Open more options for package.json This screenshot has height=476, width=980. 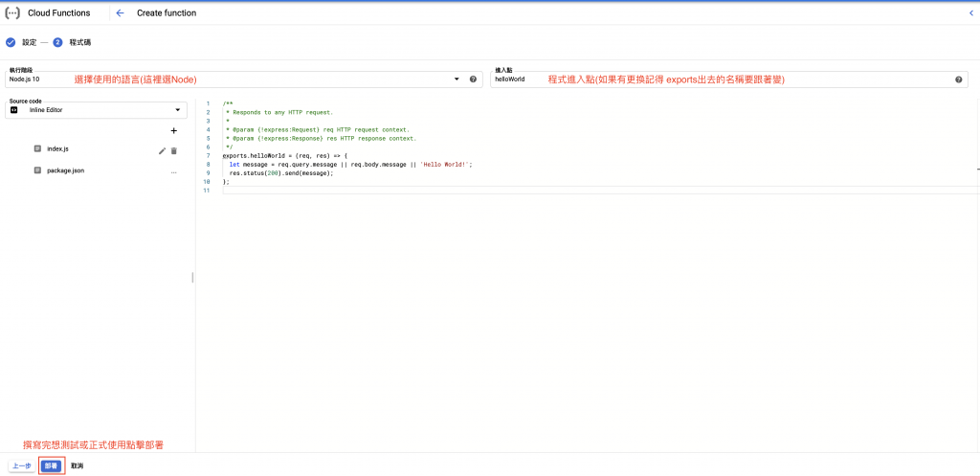(174, 170)
